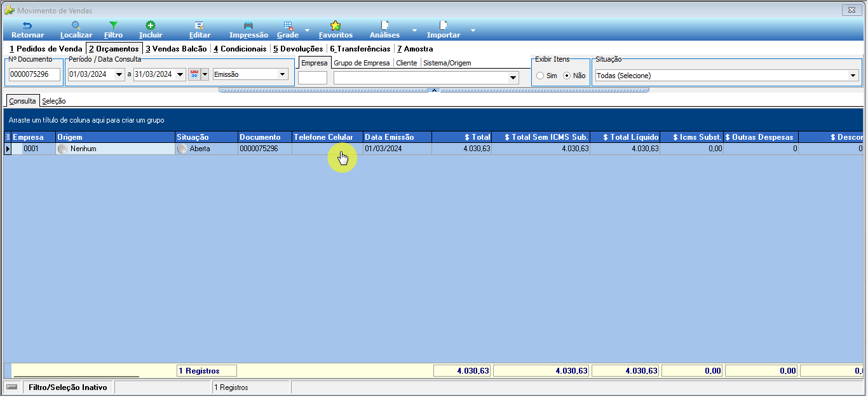Click the Favoritos star icon

(336, 25)
